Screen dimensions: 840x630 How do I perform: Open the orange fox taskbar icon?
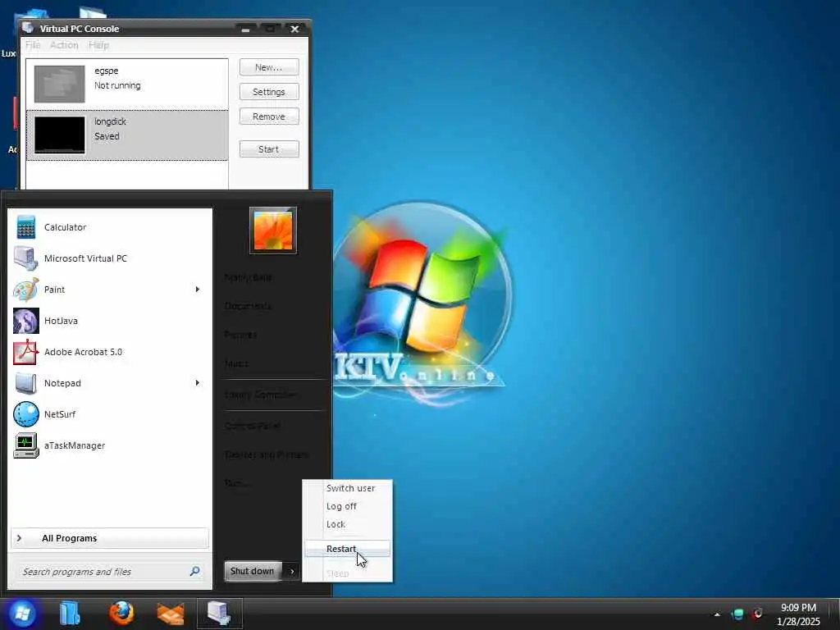click(x=171, y=614)
